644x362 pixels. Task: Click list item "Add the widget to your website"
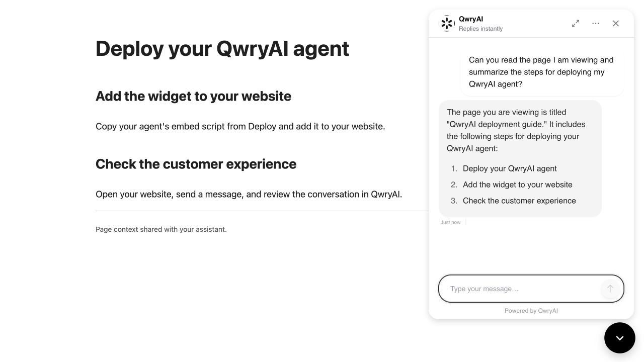[518, 185]
